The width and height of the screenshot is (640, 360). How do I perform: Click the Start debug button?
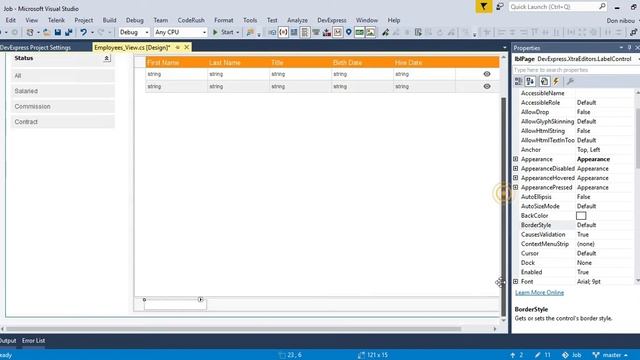click(x=223, y=32)
